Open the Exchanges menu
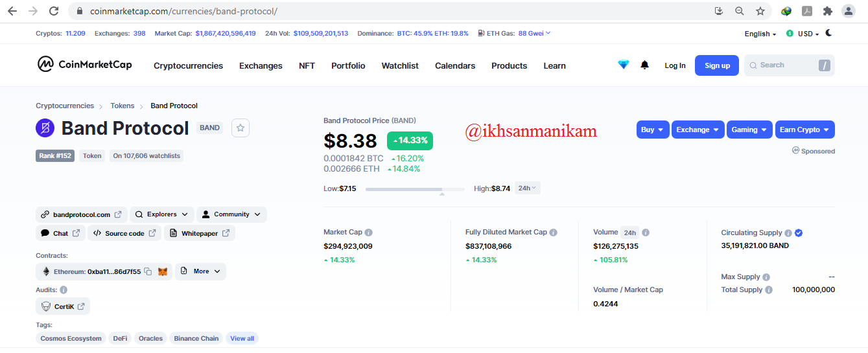Viewport: 868px width, 353px height. click(x=261, y=65)
